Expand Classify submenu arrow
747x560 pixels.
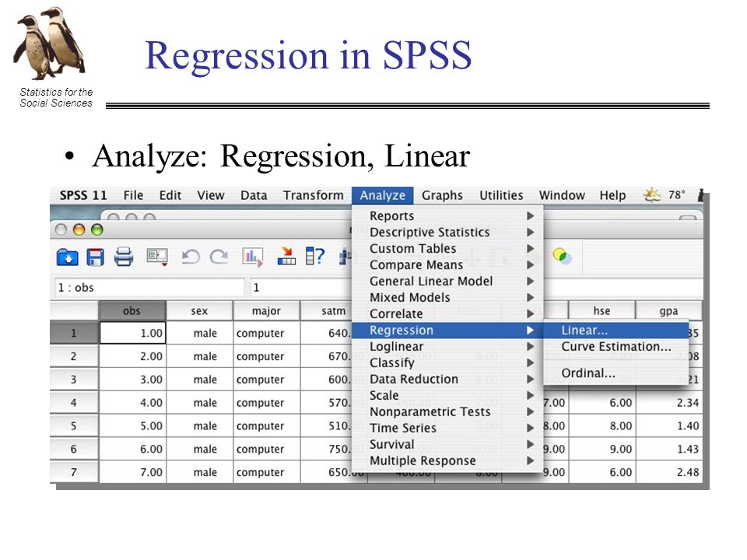coord(530,363)
